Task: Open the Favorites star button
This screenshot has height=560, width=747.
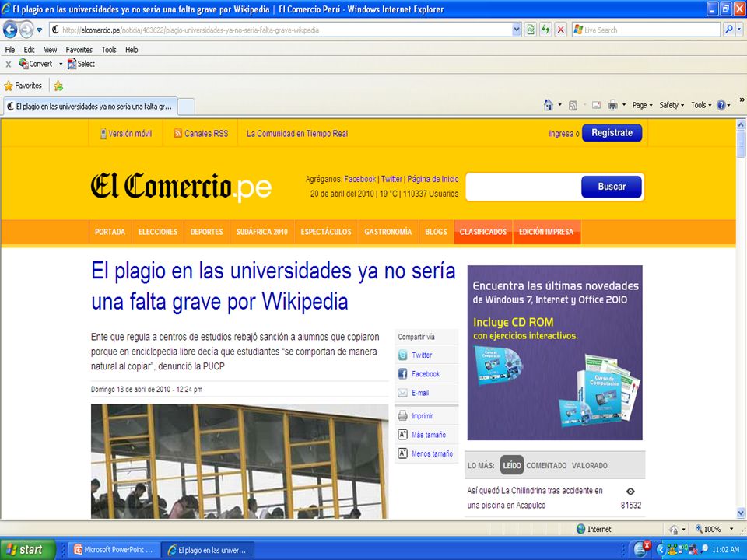Action: tap(23, 86)
